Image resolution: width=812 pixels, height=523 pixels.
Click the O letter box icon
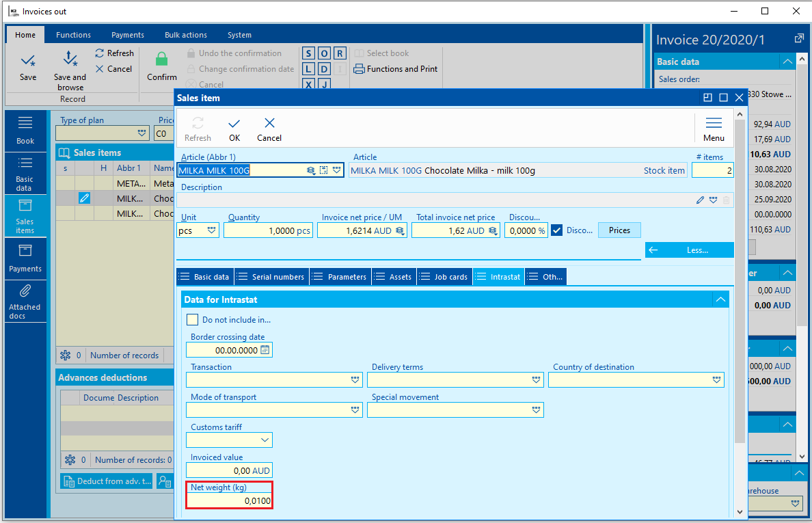coord(324,53)
